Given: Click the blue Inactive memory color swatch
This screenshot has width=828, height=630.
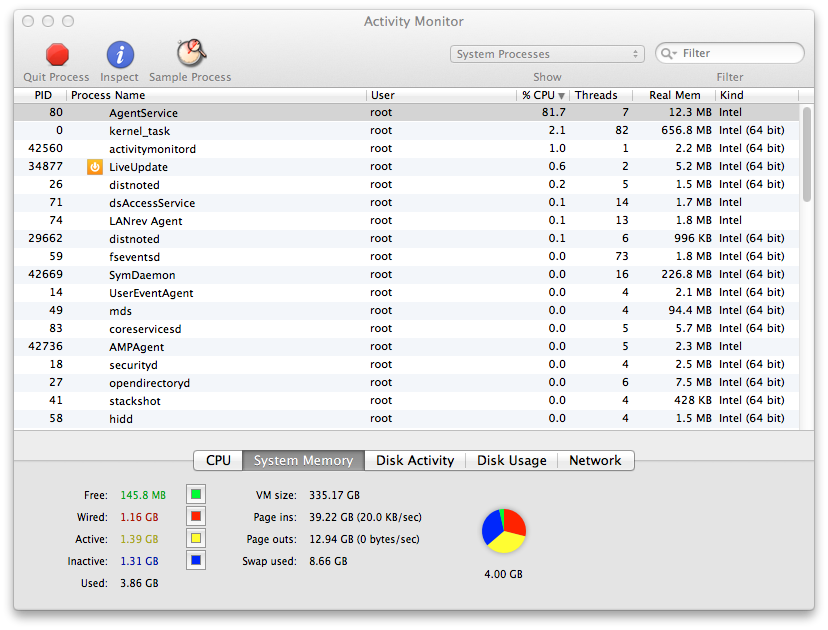Looking at the screenshot, I should (x=196, y=560).
